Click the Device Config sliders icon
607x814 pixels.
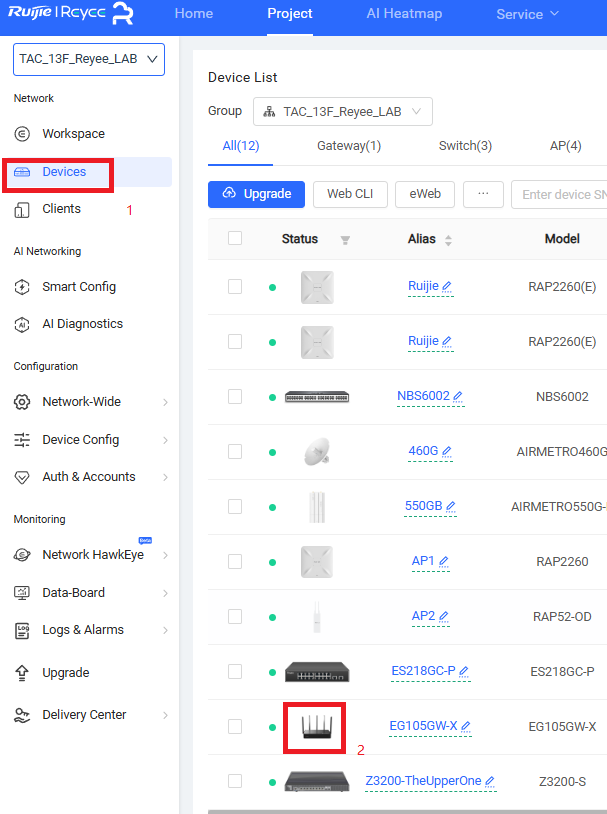click(22, 440)
